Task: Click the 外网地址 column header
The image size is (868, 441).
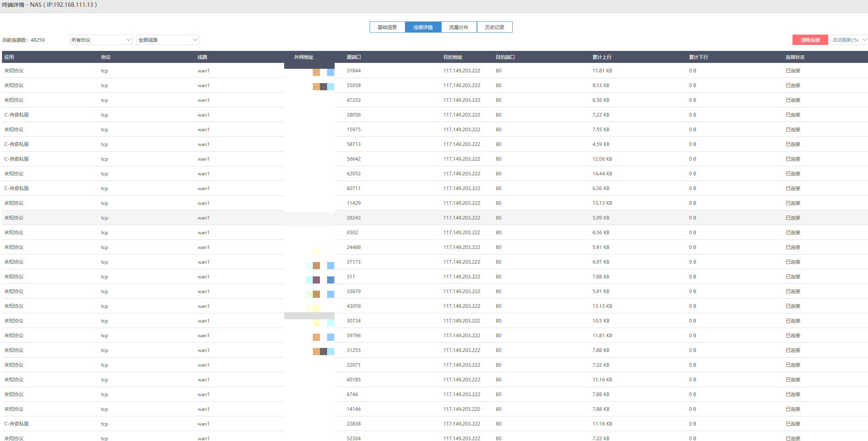Action: [x=304, y=57]
